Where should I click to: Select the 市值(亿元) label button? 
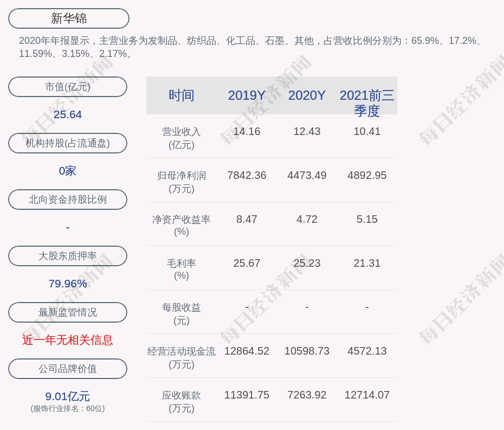point(68,87)
